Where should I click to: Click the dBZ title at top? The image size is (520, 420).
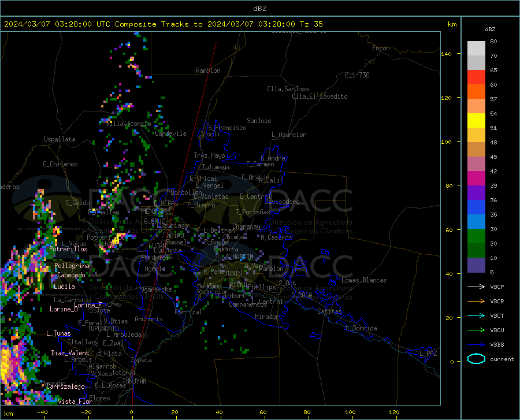tap(259, 9)
